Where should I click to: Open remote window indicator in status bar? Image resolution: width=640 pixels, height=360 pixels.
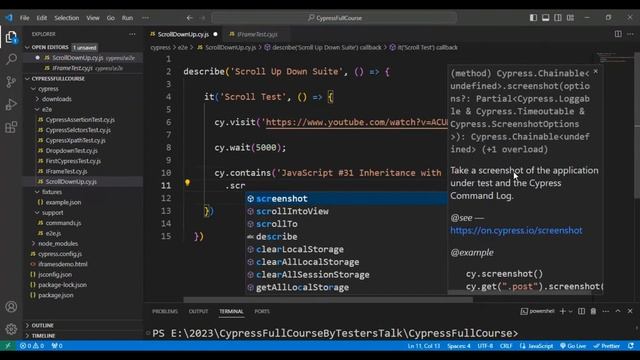(7, 346)
